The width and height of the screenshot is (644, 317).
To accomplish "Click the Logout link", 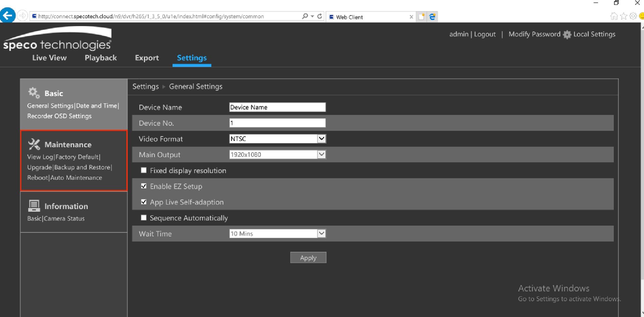I will coord(484,34).
